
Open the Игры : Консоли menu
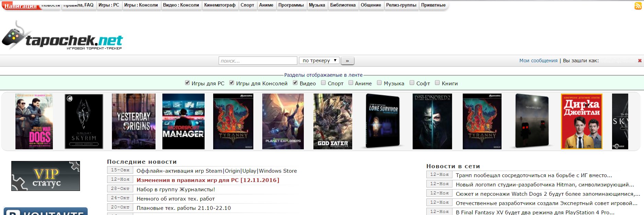141,5
